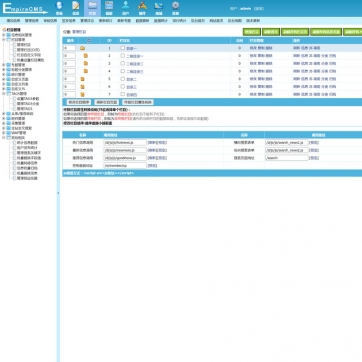Click the hotnews.js address input field
The height and width of the screenshot is (362, 362).
coord(125,142)
